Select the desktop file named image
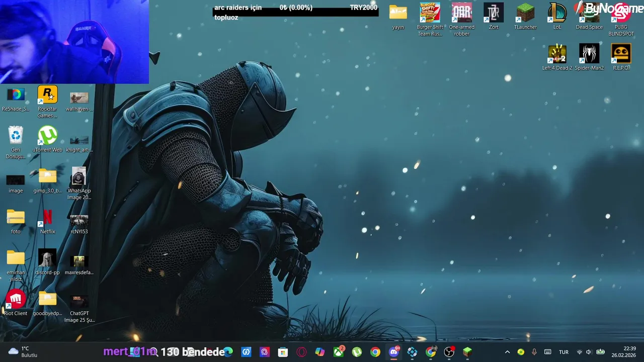 (x=16, y=184)
